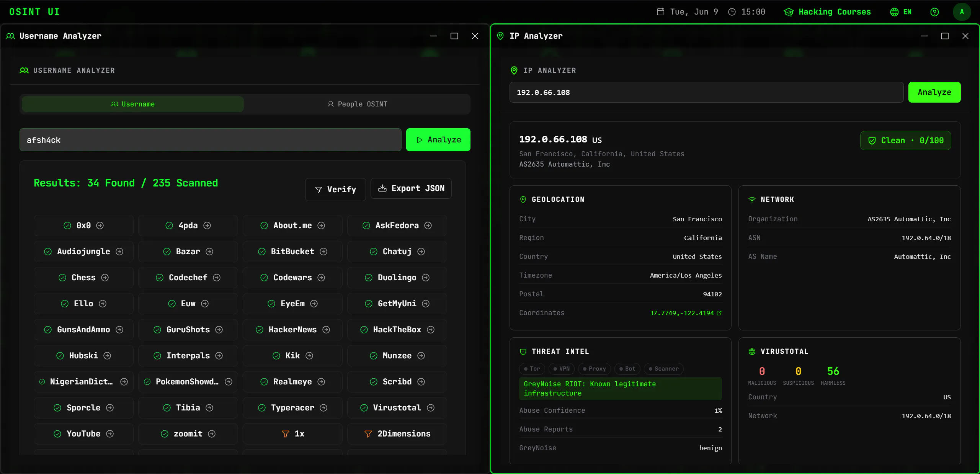Export results as JSON
Screen dimensions: 980x474
pos(411,188)
